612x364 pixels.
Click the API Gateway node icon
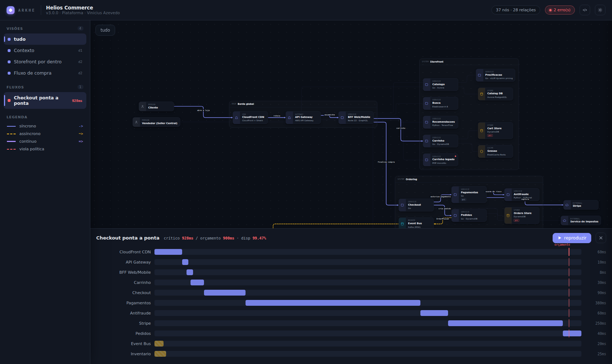289,118
